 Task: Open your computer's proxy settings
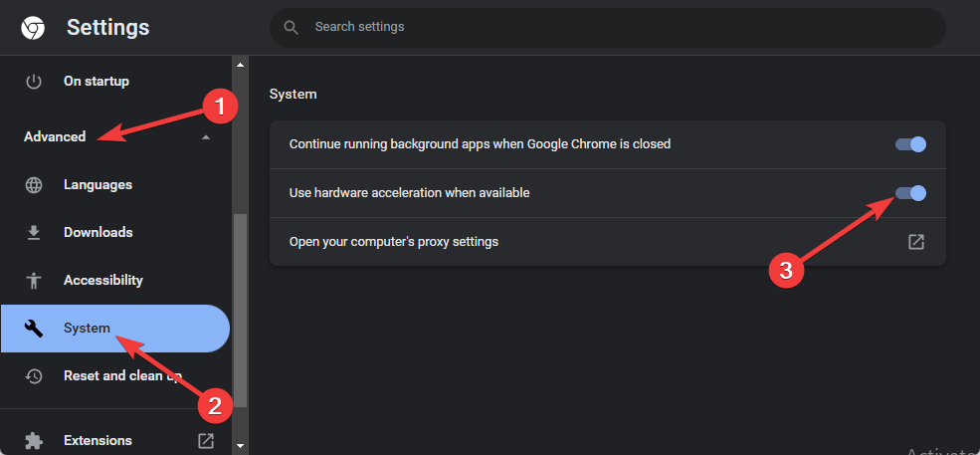393,242
